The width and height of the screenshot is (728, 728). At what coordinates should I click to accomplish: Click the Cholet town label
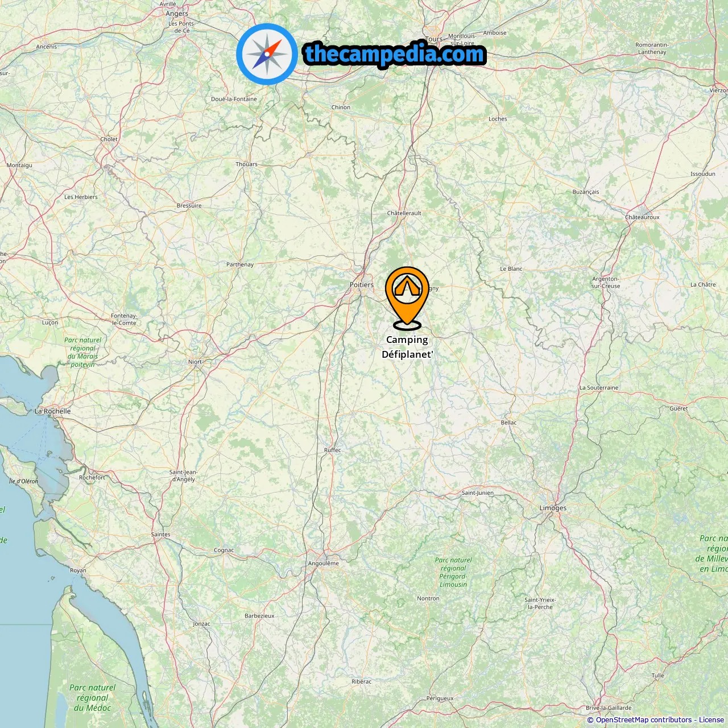[x=109, y=139]
